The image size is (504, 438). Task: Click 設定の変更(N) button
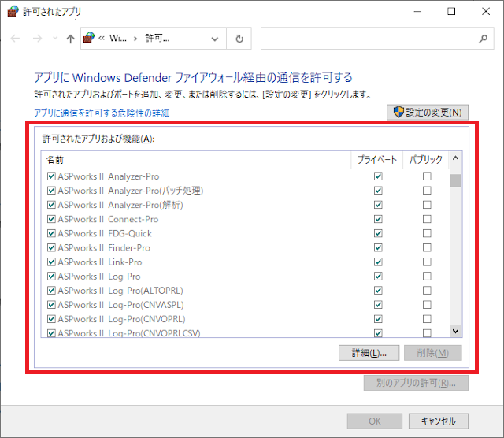(428, 112)
